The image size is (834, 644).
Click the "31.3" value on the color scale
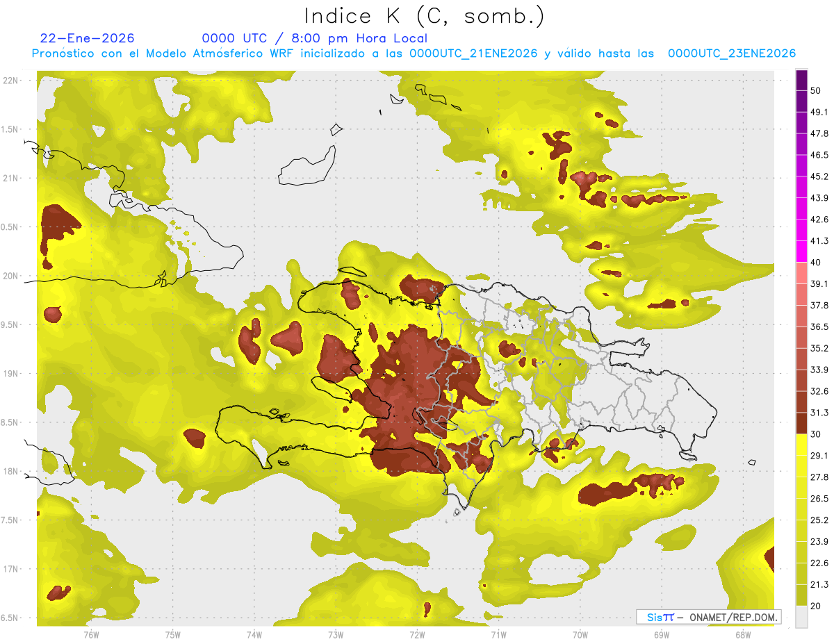[819, 413]
